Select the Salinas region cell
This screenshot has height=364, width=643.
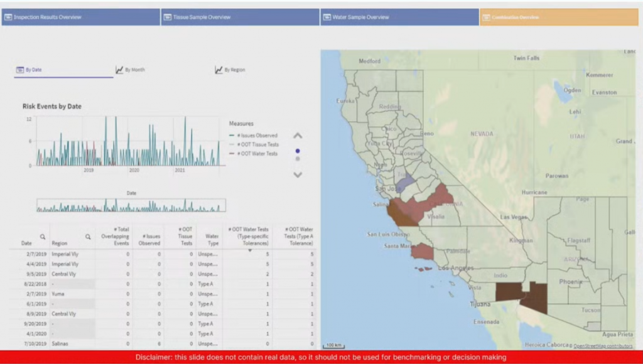point(60,343)
